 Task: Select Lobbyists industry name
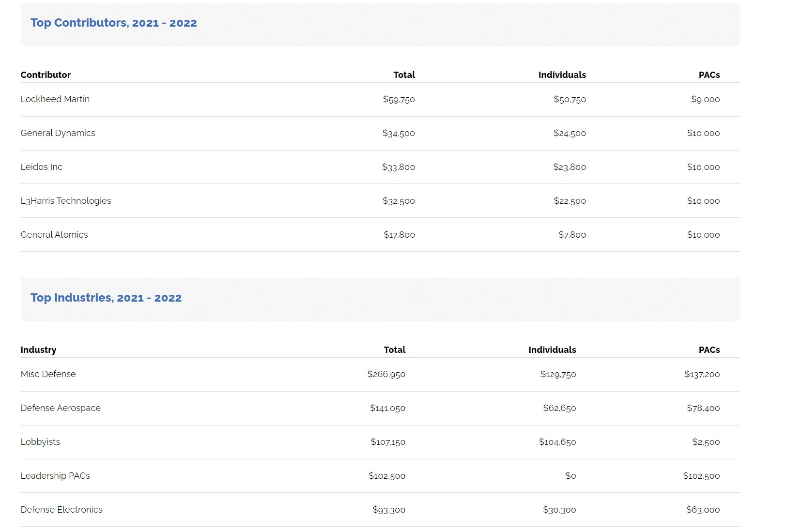click(40, 441)
